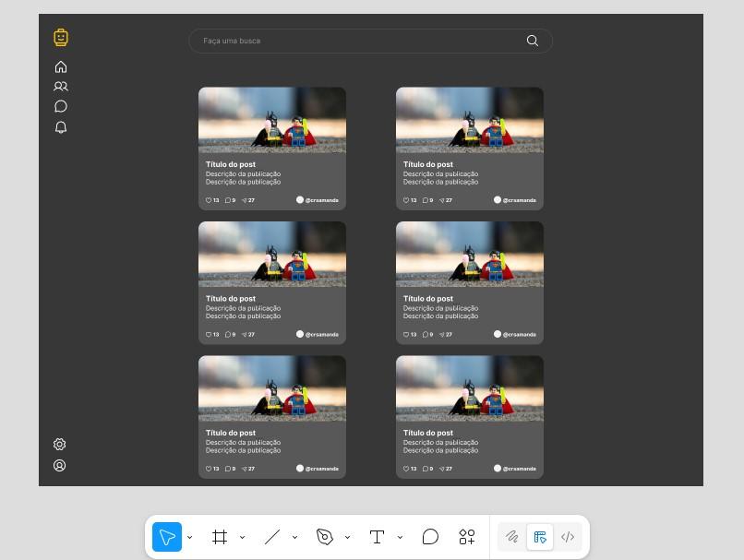Open the user profile icon in sidebar
The image size is (744, 560).
pyautogui.click(x=59, y=465)
